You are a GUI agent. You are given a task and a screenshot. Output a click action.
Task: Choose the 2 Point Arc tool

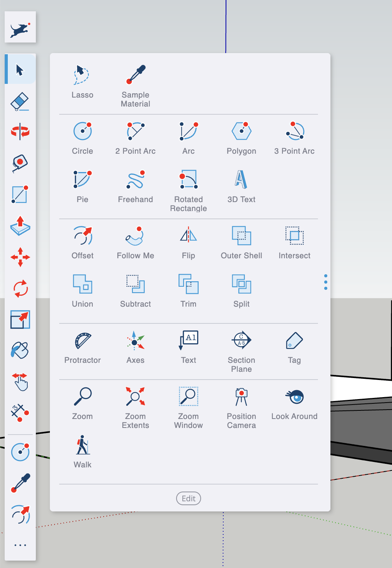(135, 138)
